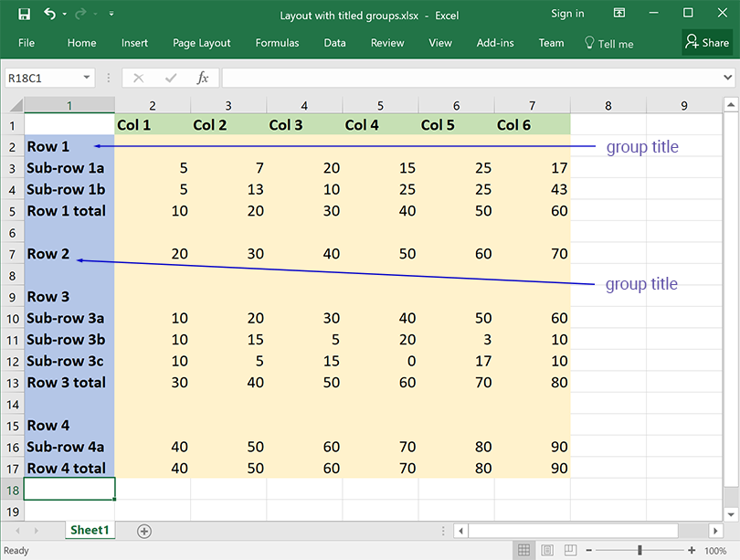The image size is (740, 560).
Task: Click inside the formula bar input
Action: [x=471, y=78]
